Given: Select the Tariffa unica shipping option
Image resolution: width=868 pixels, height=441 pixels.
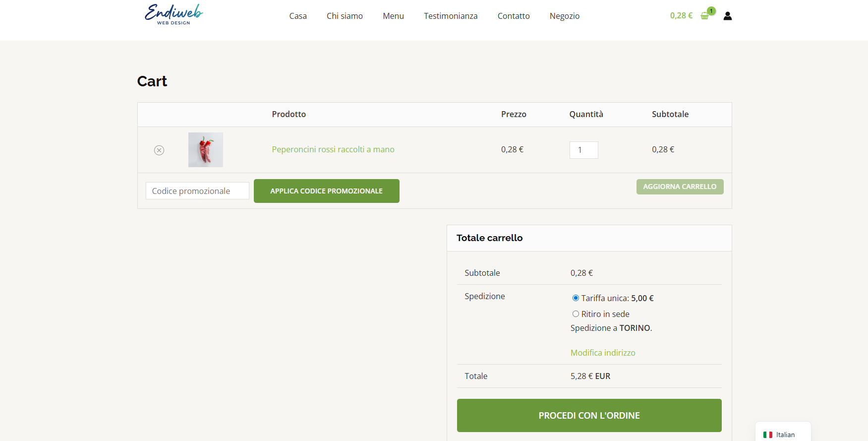Looking at the screenshot, I should click(x=576, y=298).
